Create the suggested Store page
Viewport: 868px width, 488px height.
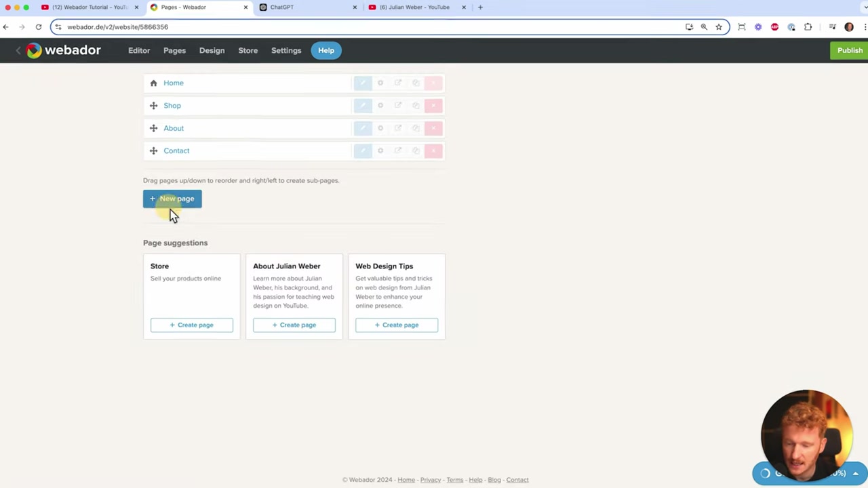click(192, 325)
